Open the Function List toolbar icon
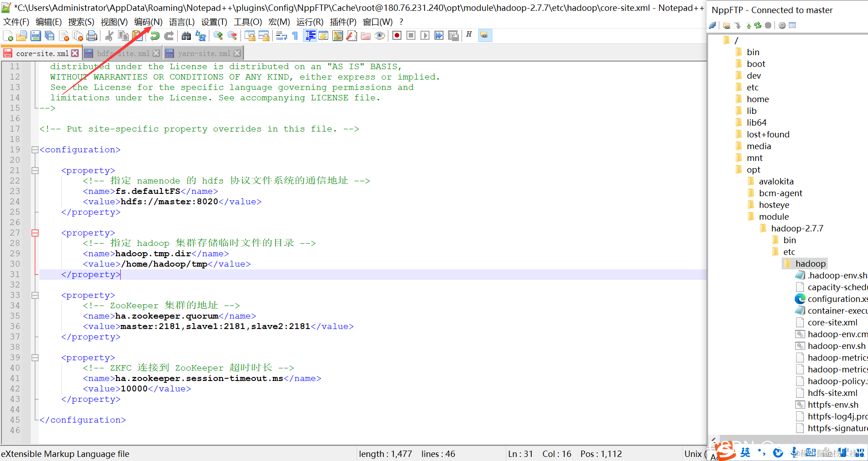This screenshot has height=461, width=868. (352, 36)
